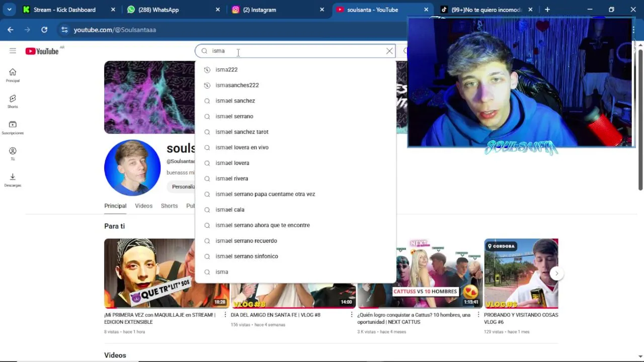The image size is (644, 362).
Task: Open Shorts in the left sidebar
Action: (13, 102)
